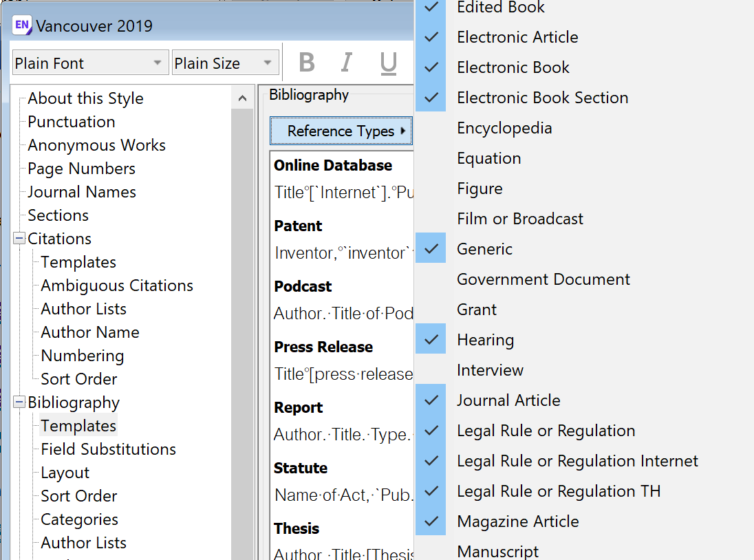754x560 pixels.
Task: Apply bold formatting with B icon
Action: (307, 63)
